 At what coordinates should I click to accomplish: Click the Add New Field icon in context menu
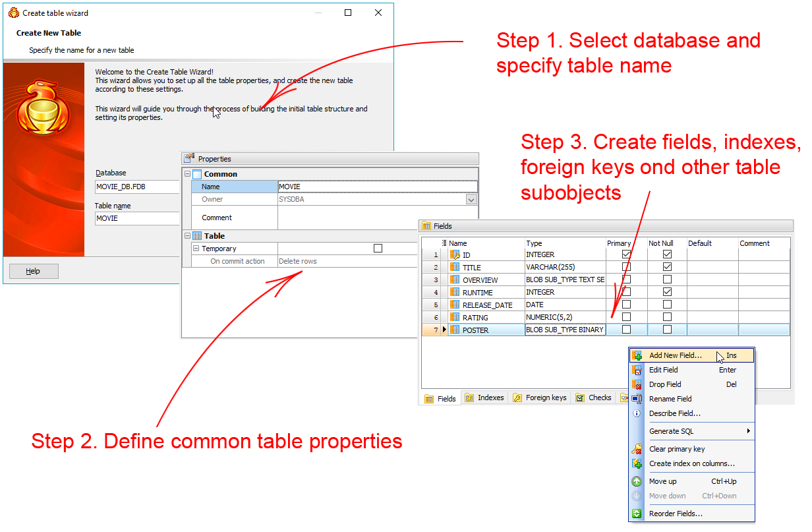point(637,355)
